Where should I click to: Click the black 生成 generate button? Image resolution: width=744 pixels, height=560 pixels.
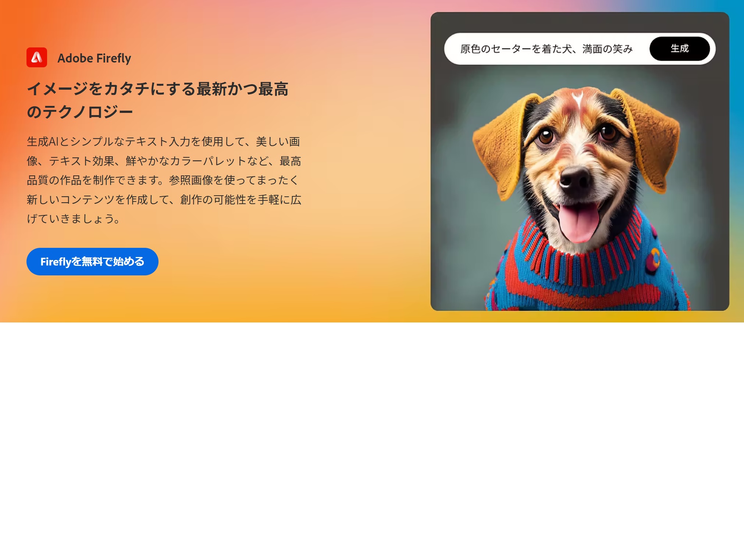pyautogui.click(x=680, y=49)
